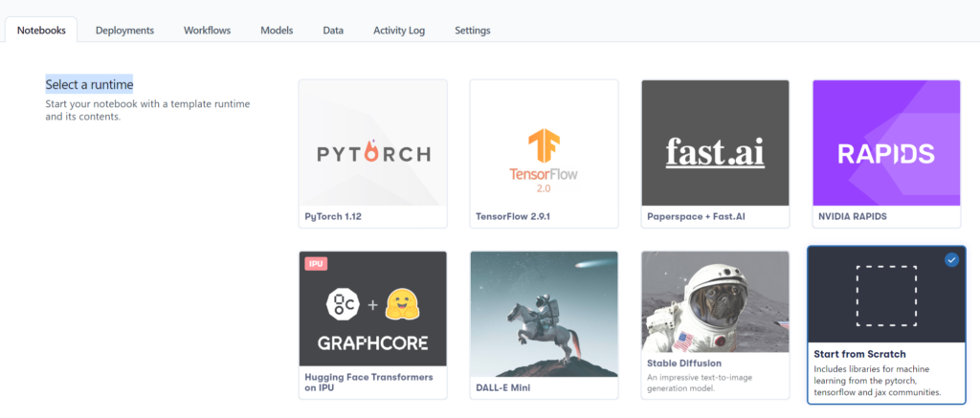Open the Workflows tab

(x=207, y=30)
